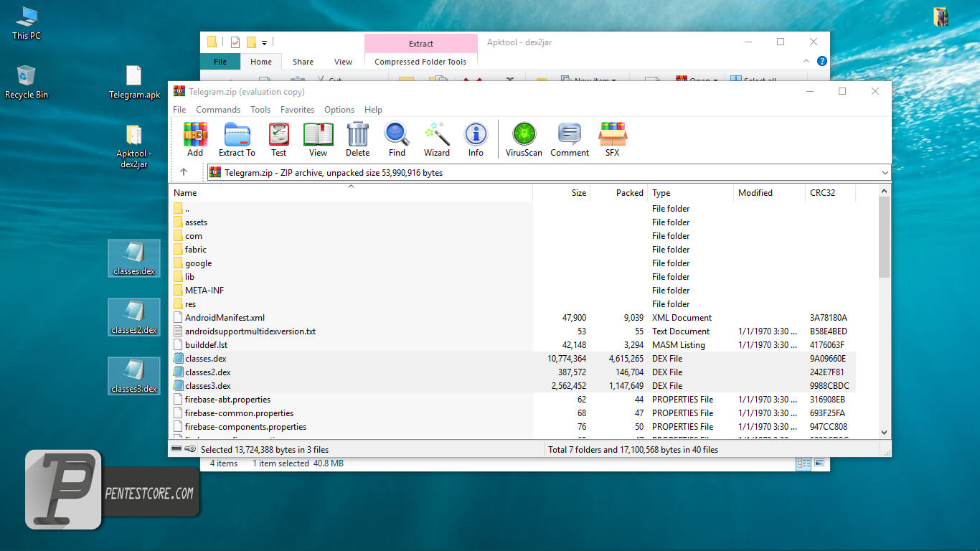This screenshot has width=980, height=551.
Task: Click the scrollbar down arrow in WinRAR
Action: (x=884, y=433)
